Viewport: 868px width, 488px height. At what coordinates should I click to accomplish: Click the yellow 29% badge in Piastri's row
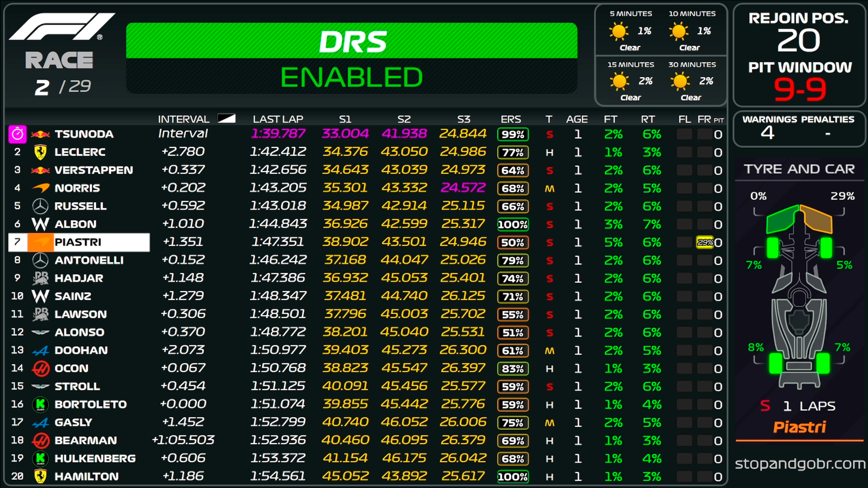point(705,242)
